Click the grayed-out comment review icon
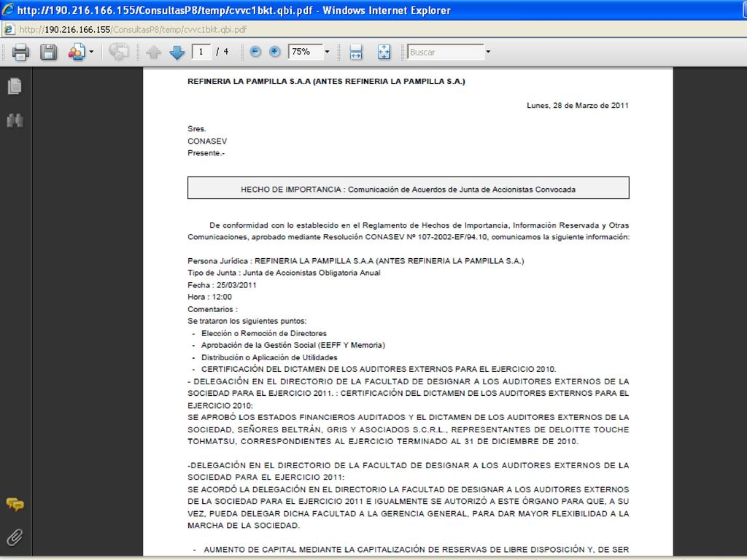Screen dimensions: 747x560 (119, 52)
